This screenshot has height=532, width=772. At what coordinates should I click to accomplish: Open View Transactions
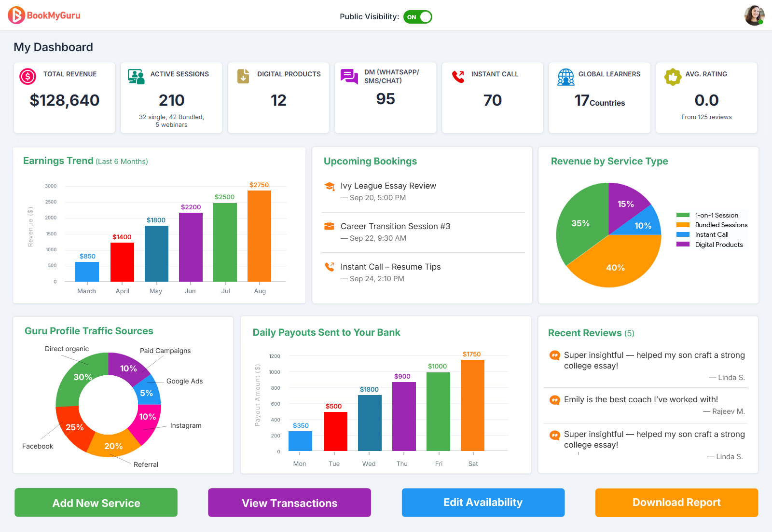pyautogui.click(x=289, y=503)
